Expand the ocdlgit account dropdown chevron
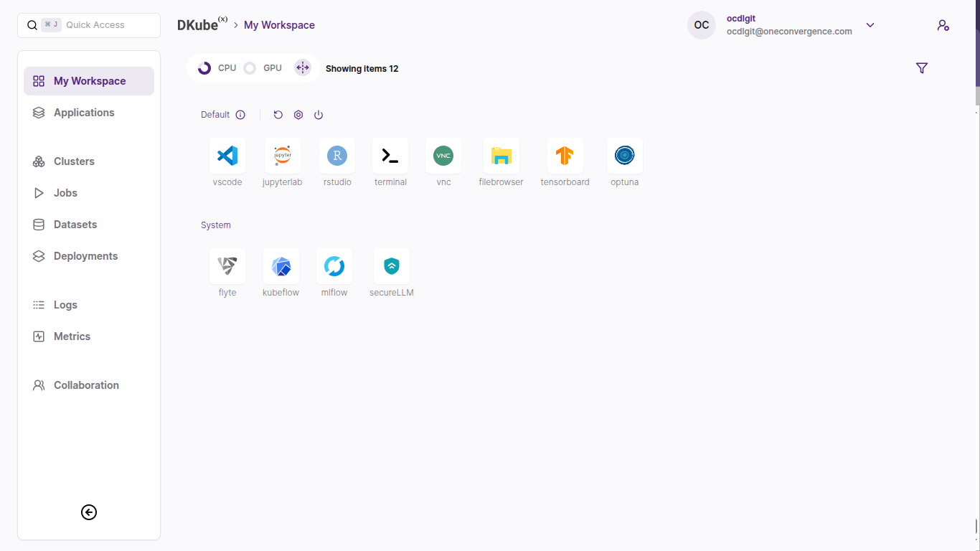Viewport: 980px width, 551px height. coord(870,25)
